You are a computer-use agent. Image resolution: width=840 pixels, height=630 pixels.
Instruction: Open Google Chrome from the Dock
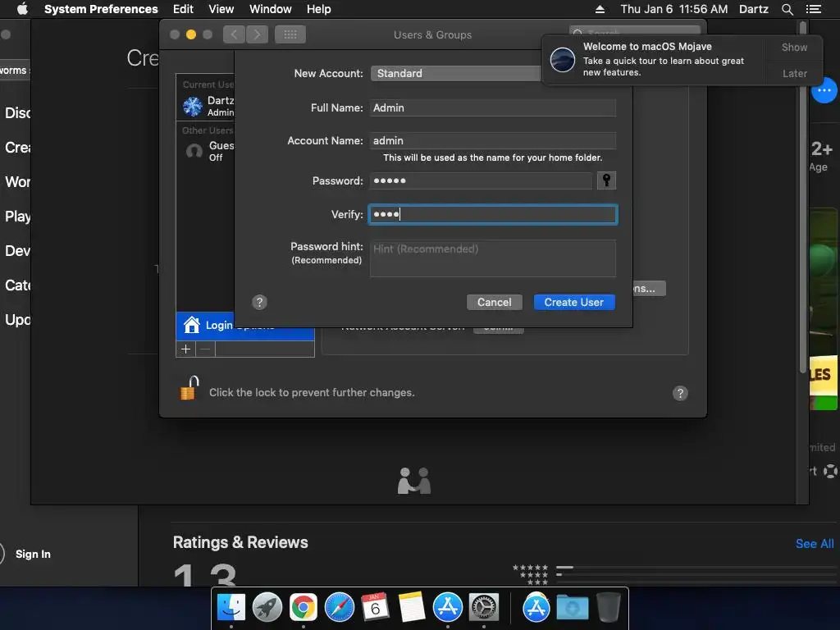[304, 608]
